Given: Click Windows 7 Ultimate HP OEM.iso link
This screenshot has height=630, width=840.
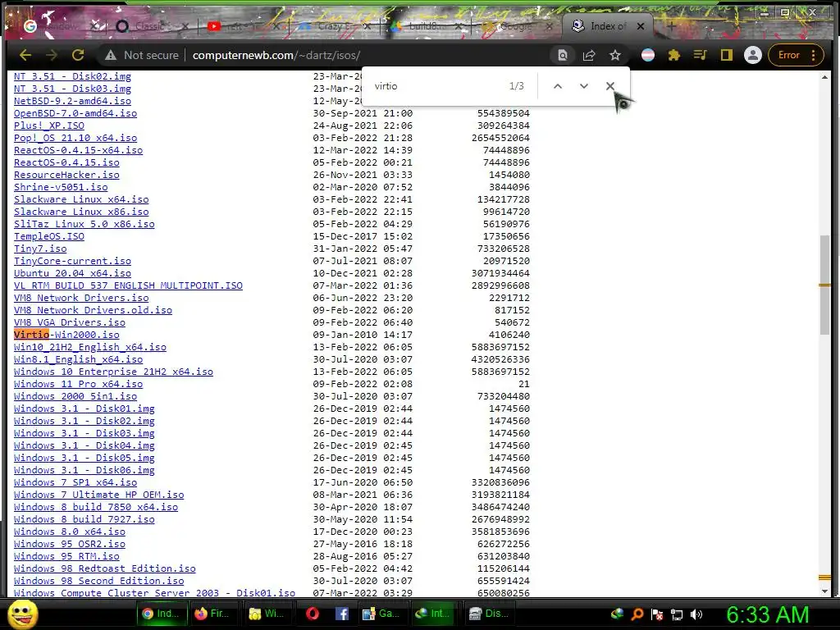Looking at the screenshot, I should (99, 495).
